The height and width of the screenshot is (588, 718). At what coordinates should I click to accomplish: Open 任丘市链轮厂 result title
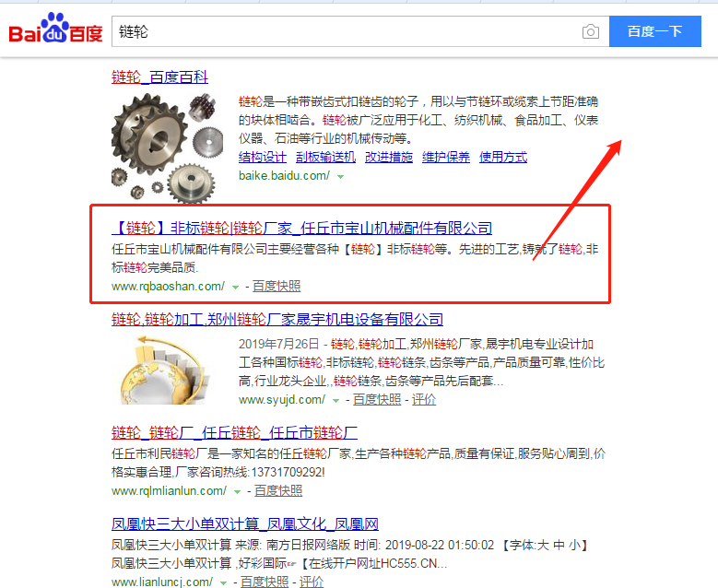tap(234, 432)
